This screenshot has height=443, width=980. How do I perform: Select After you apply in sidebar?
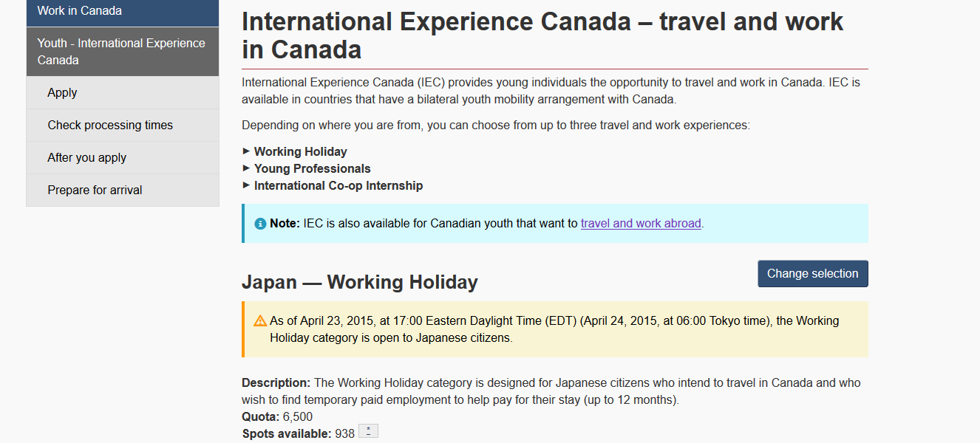[123, 158]
